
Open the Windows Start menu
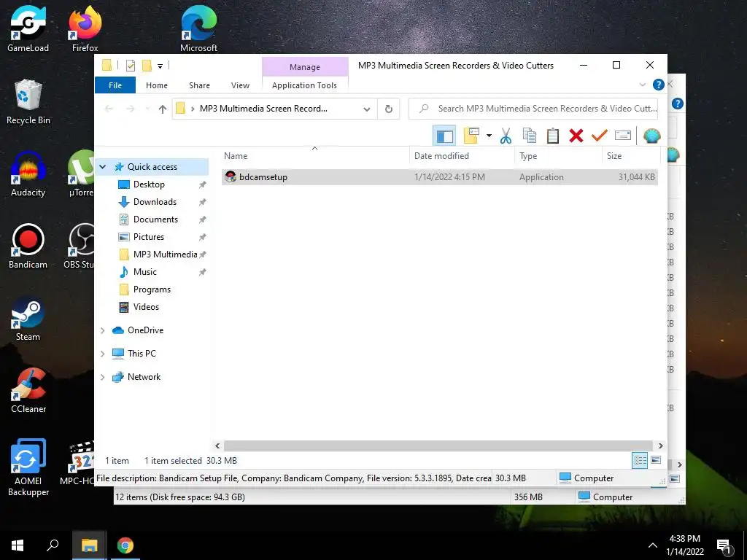coord(18,545)
